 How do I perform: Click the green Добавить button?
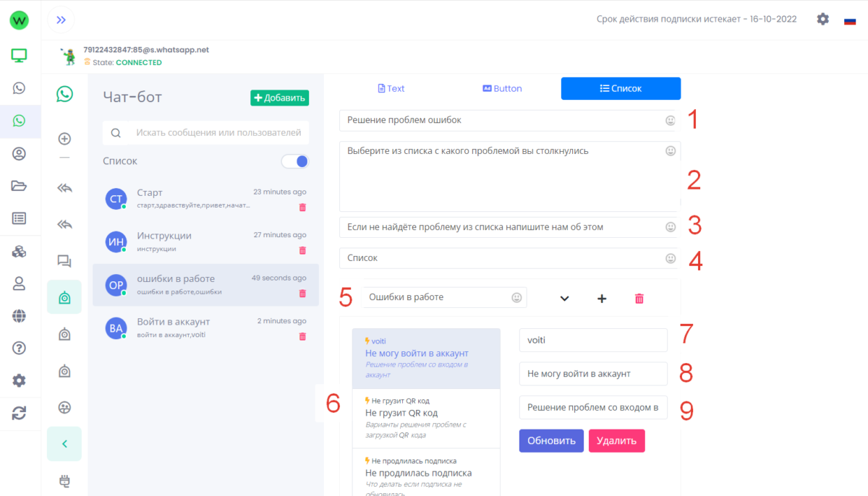click(279, 98)
